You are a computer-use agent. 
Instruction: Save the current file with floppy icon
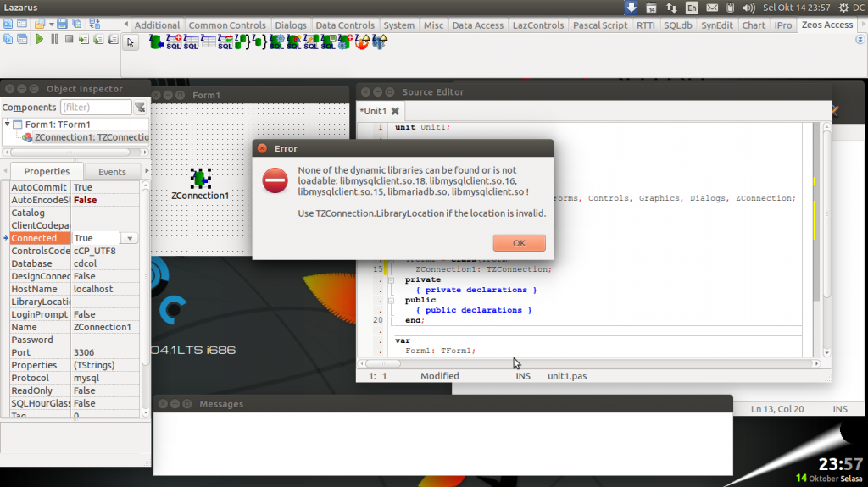[62, 24]
